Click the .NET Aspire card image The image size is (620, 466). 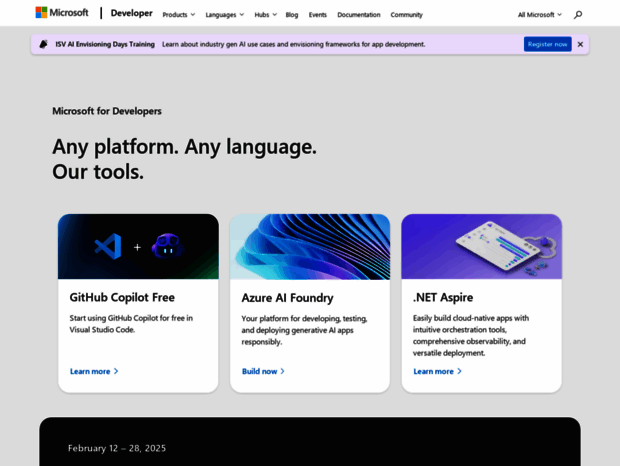482,247
